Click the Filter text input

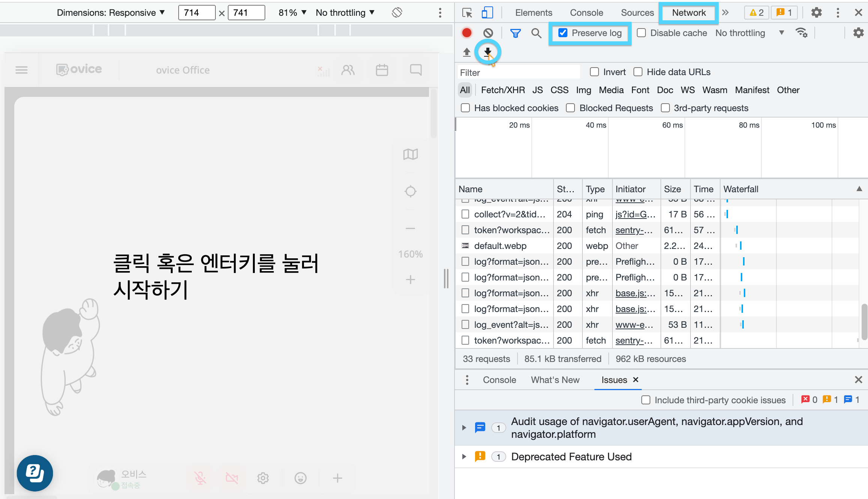(x=519, y=72)
